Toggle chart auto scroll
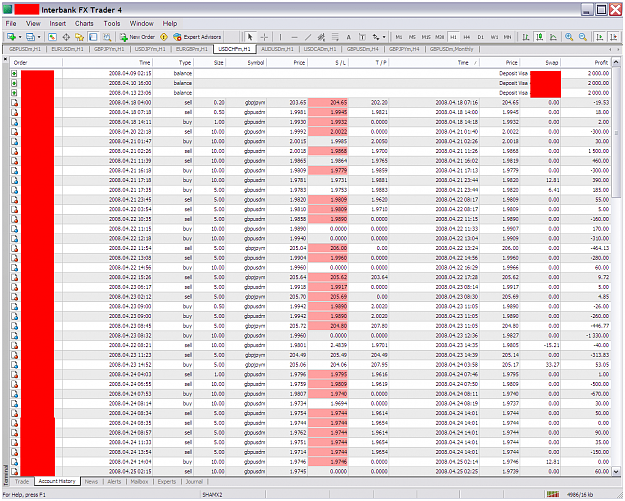The image size is (625, 501). [599, 37]
